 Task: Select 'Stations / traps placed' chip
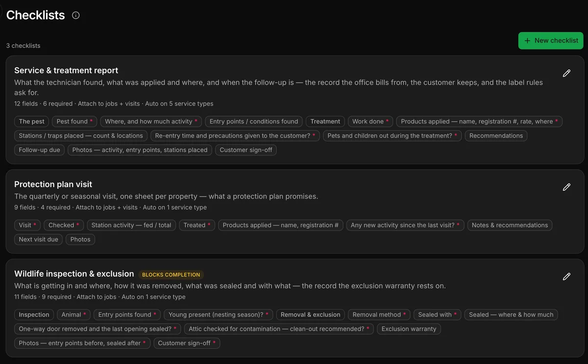pos(81,136)
